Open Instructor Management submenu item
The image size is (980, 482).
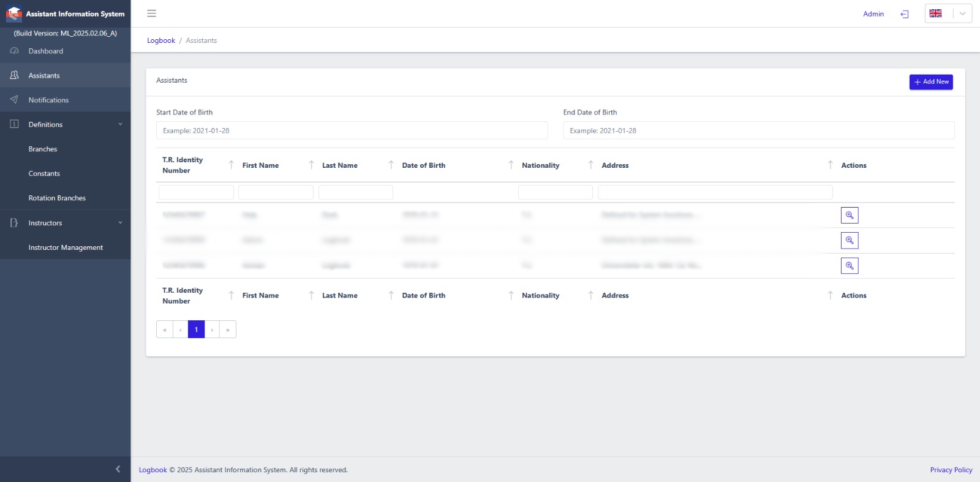pyautogui.click(x=66, y=247)
